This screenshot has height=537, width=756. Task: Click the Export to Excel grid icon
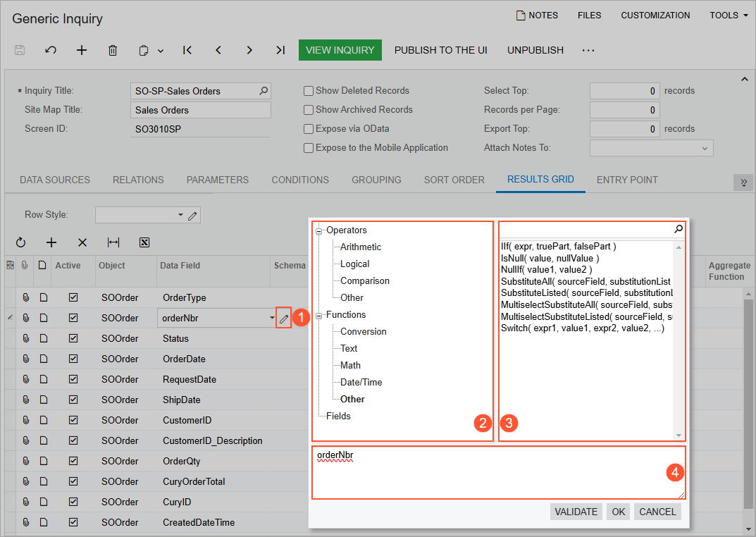(x=144, y=242)
